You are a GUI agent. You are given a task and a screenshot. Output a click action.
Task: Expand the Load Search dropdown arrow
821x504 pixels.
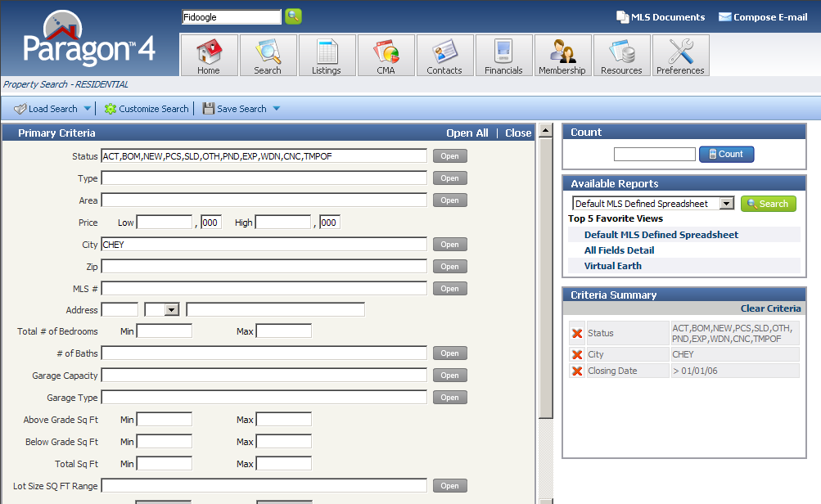[88, 109]
